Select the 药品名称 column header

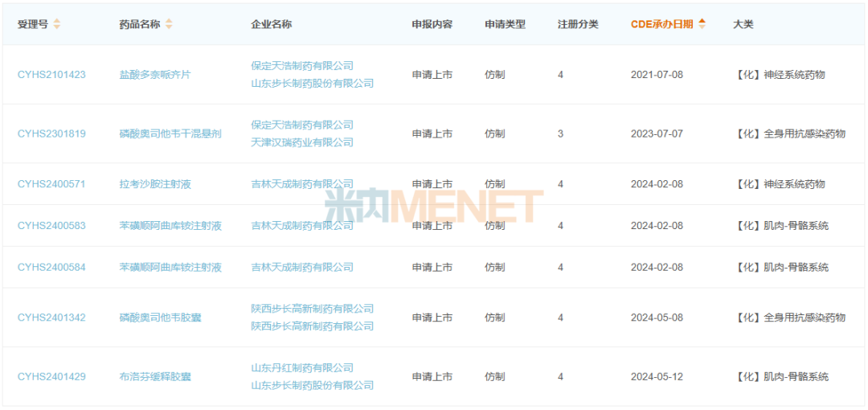tap(140, 24)
